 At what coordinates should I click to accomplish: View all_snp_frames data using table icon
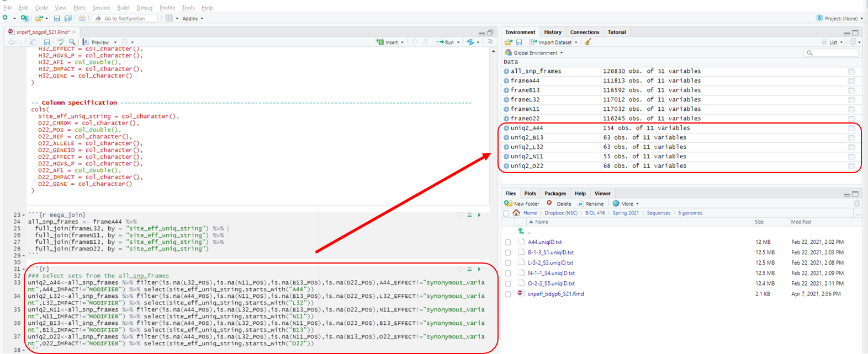pyautogui.click(x=851, y=72)
